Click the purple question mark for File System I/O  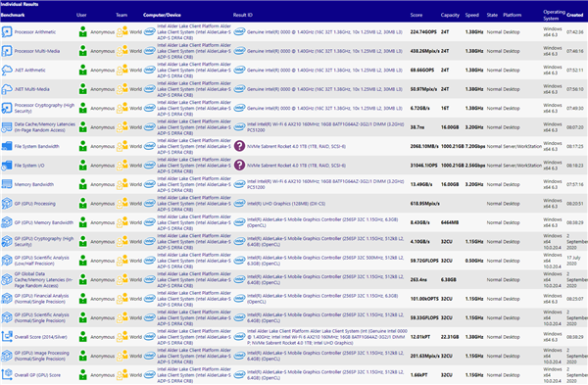tap(239, 165)
